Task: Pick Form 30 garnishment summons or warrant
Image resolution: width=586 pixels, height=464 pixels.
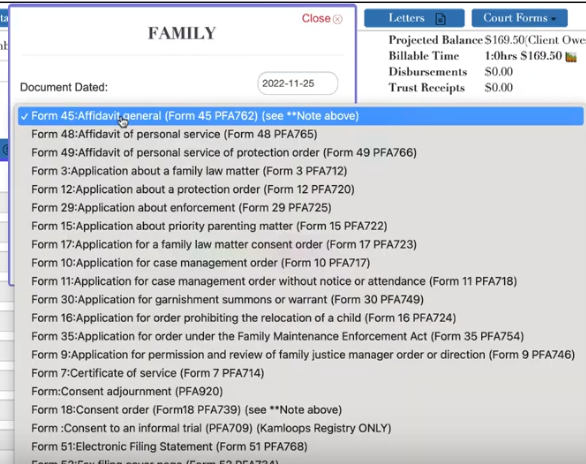Action: (x=301, y=299)
